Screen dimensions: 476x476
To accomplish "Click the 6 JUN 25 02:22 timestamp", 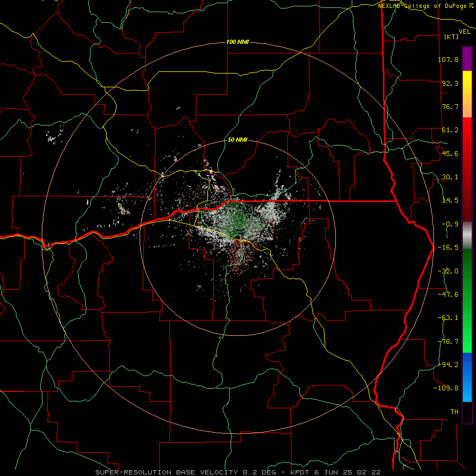I will click(347, 472).
